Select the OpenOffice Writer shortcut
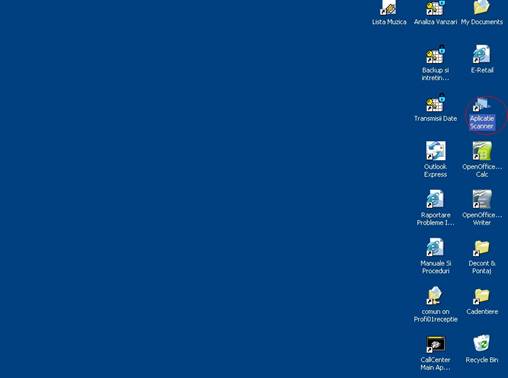Image resolution: width=508 pixels, height=378 pixels. (482, 199)
